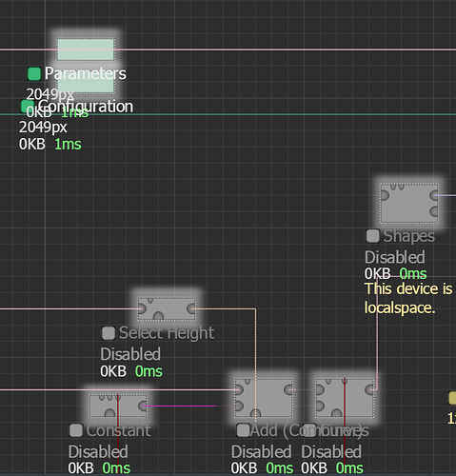Click output port of Select Height node

pos(191,308)
